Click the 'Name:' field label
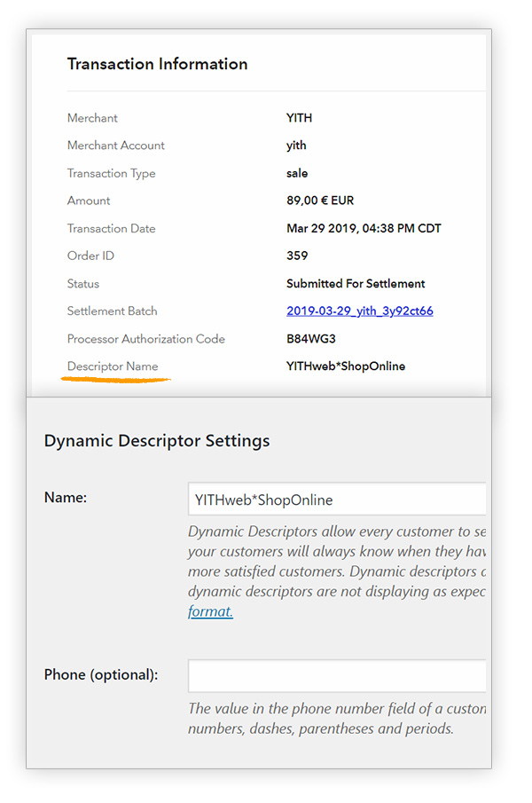The image size is (532, 803). pos(66,498)
